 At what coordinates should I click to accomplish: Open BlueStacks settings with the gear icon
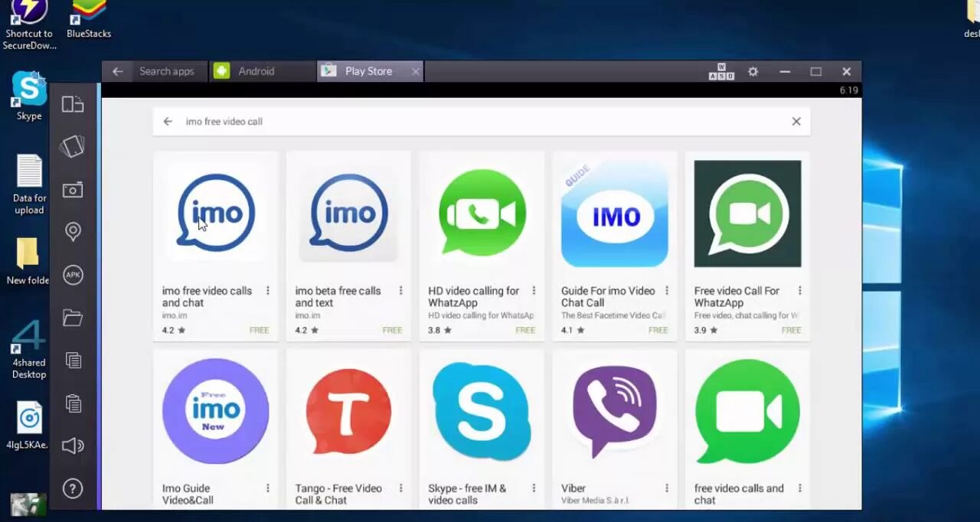pos(753,71)
